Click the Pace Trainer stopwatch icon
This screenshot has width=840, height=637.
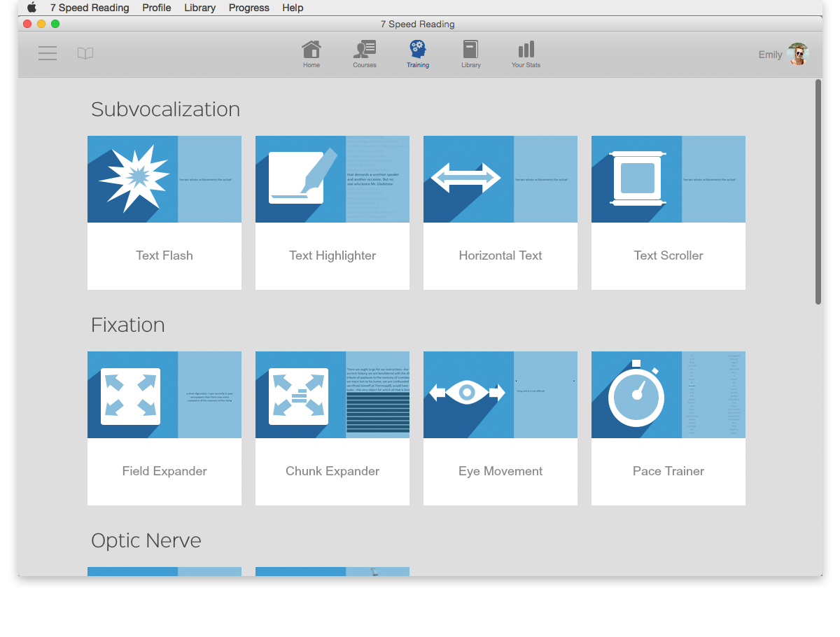tap(636, 393)
